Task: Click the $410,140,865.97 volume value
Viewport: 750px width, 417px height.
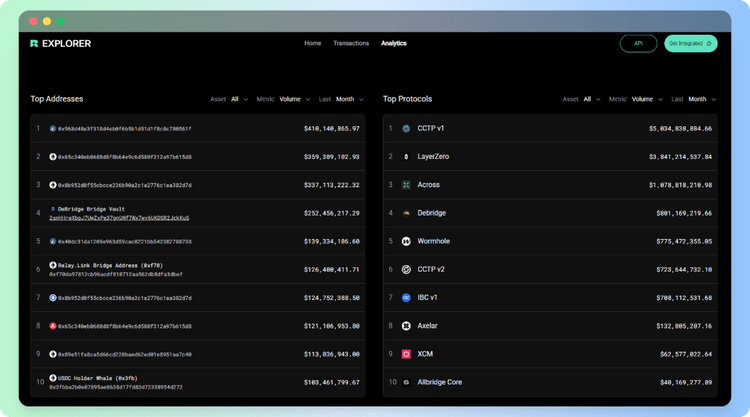Action: click(331, 129)
